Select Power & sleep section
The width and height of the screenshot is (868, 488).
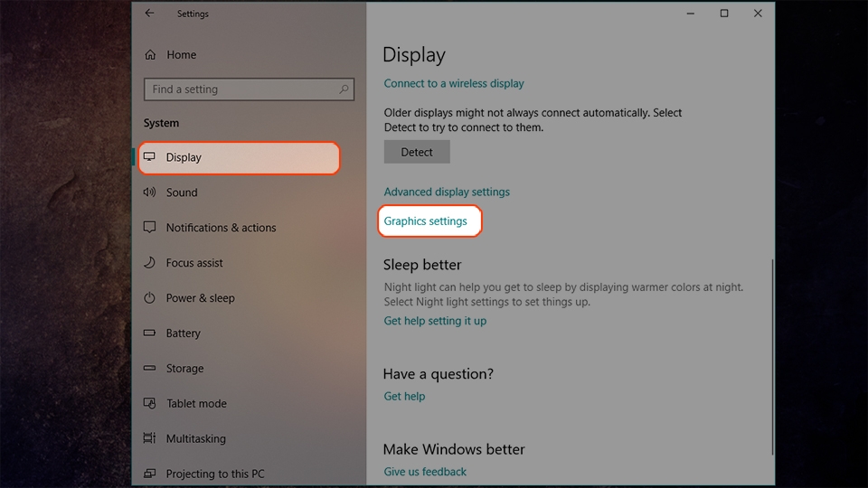tap(201, 297)
